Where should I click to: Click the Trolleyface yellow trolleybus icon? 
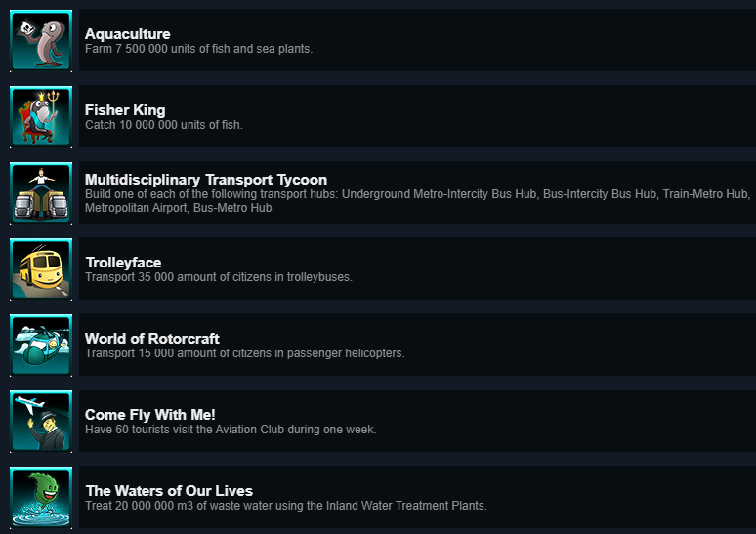click(41, 268)
